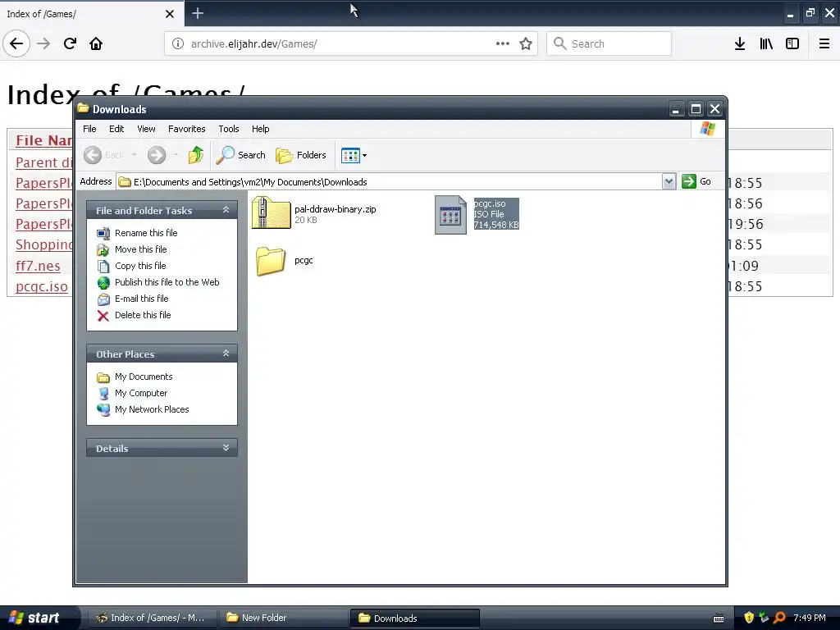Viewport: 840px width, 630px height.
Task: Click security shield tray icon
Action: 749,618
